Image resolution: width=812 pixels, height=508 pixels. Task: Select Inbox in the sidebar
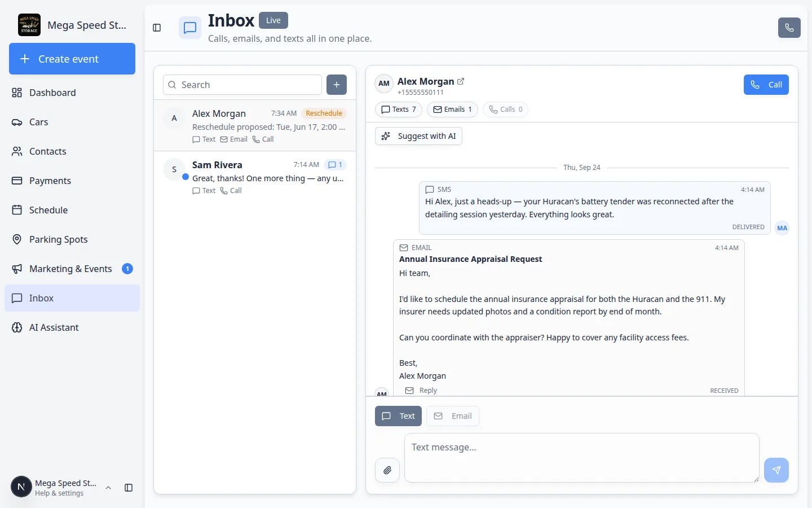point(72,298)
